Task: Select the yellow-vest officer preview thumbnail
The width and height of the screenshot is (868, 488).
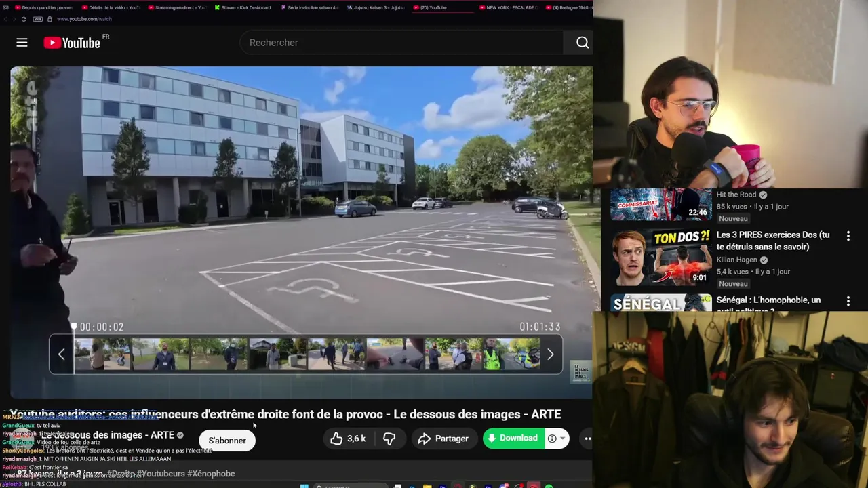Action: (511, 354)
